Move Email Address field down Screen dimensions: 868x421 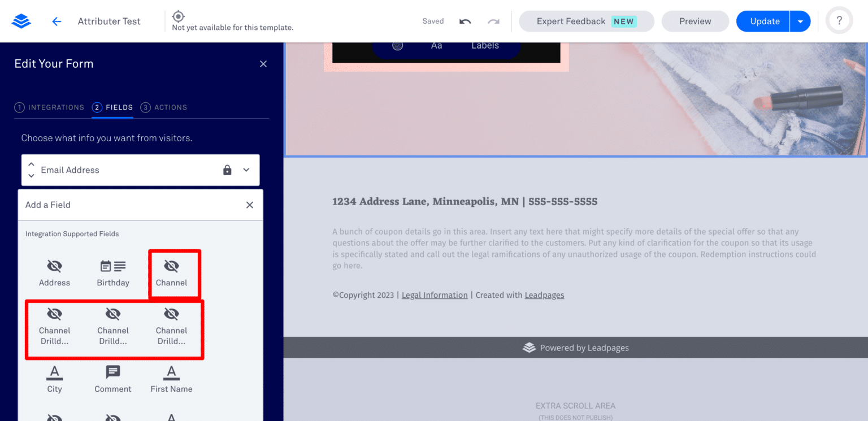(x=31, y=176)
